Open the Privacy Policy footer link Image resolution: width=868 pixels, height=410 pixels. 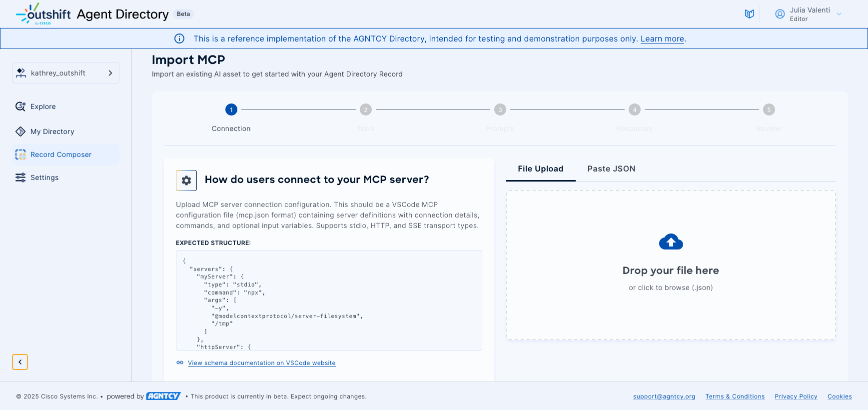click(796, 396)
